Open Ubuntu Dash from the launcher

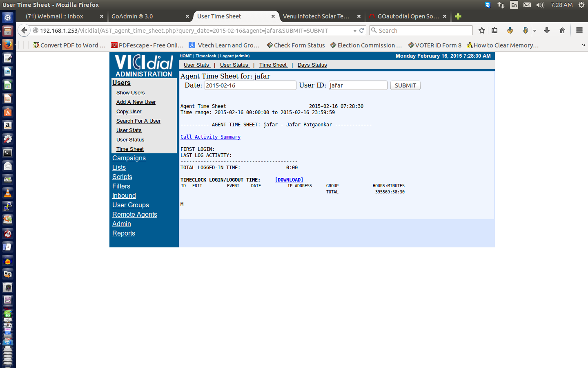(8, 18)
